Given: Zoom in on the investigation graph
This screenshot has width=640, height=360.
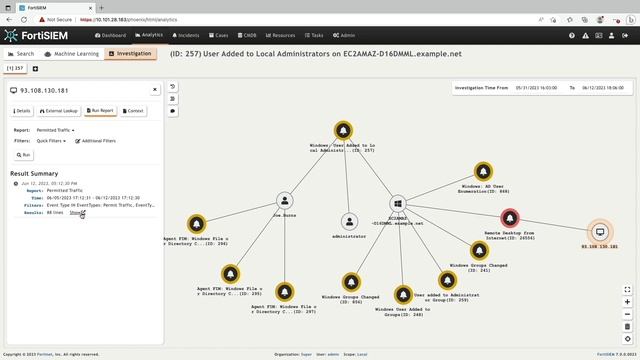Looking at the screenshot, I should [627, 302].
